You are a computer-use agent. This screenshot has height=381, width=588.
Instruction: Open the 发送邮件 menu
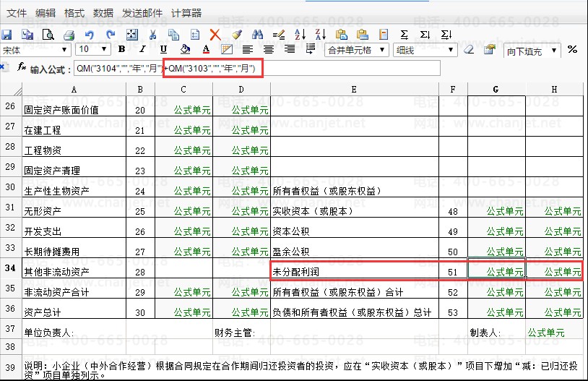(142, 13)
